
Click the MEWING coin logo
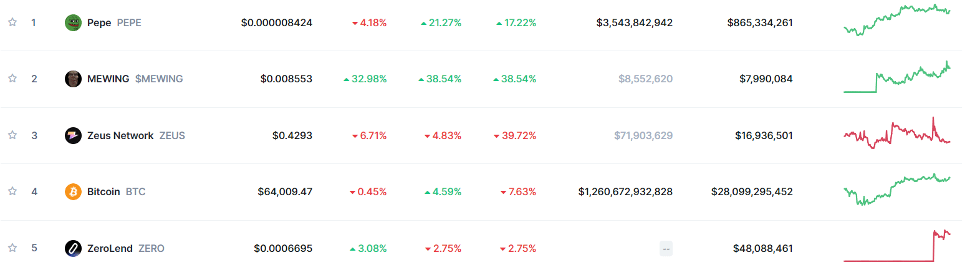[x=73, y=79]
